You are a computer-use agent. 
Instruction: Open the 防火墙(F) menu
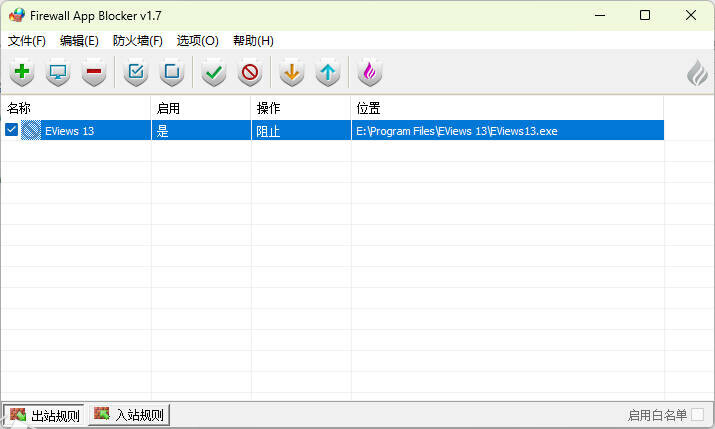click(137, 41)
